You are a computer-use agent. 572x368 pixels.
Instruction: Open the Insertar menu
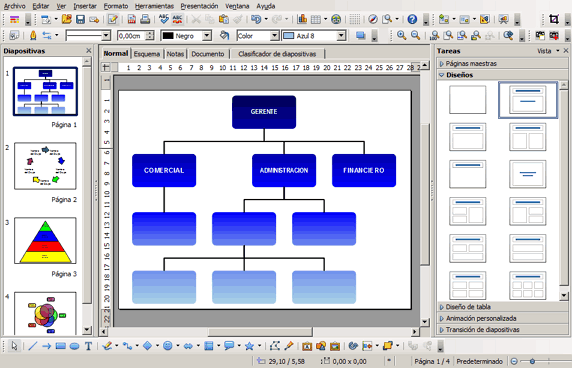(x=85, y=6)
